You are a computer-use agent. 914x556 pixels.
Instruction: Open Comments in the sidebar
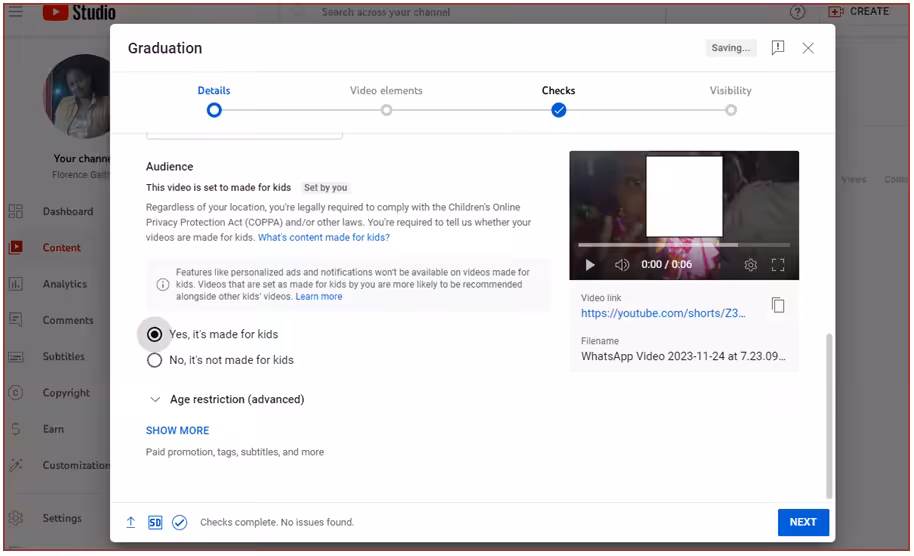point(68,320)
